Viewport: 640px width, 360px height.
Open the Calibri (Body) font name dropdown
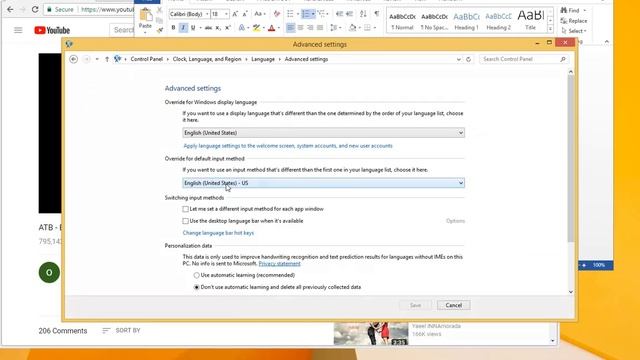(207, 14)
